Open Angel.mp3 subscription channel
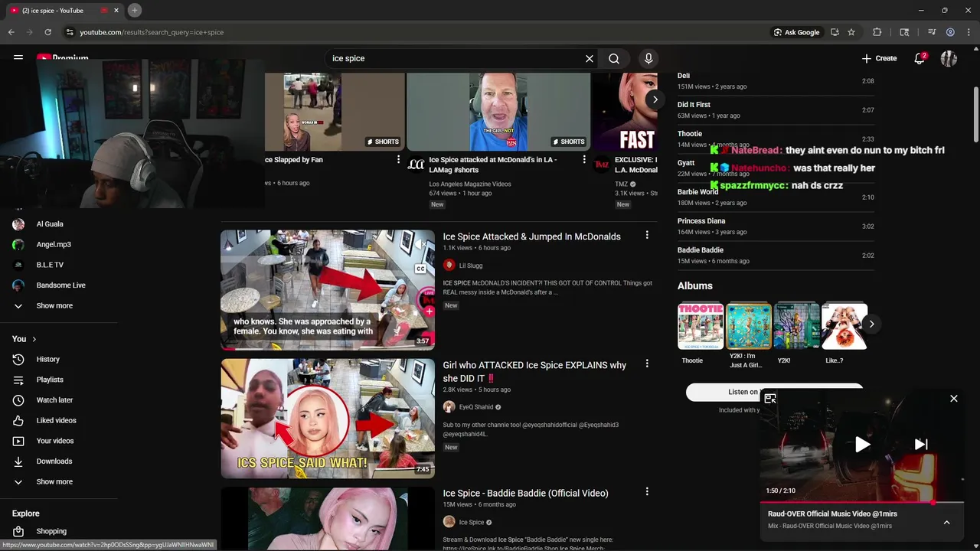Image resolution: width=980 pixels, height=551 pixels. click(x=53, y=244)
